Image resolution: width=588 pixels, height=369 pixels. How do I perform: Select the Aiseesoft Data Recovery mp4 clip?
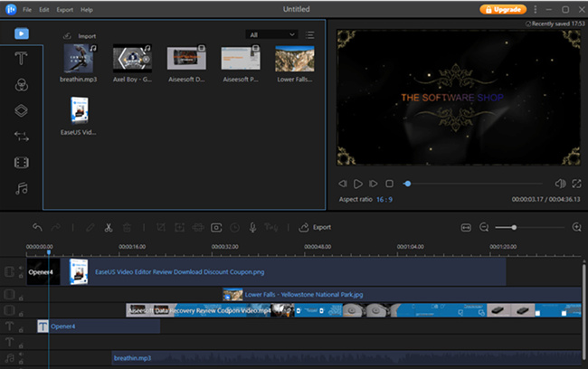[353, 310]
